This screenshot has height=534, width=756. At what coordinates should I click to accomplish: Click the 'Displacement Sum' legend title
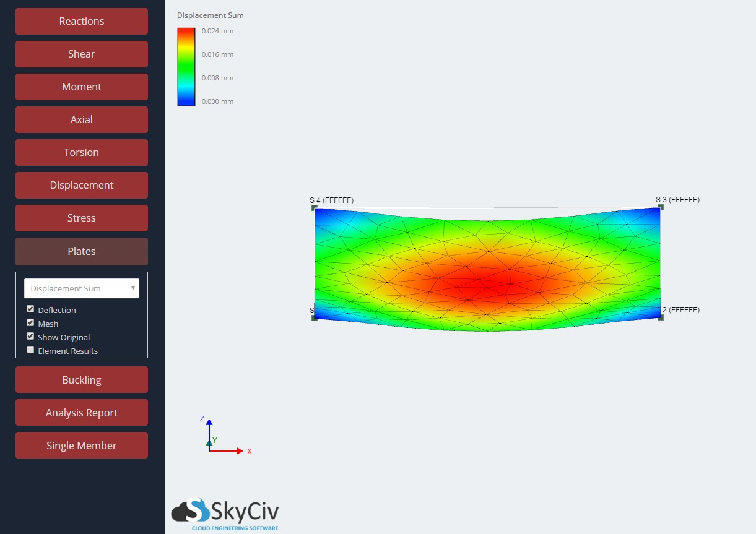click(211, 15)
